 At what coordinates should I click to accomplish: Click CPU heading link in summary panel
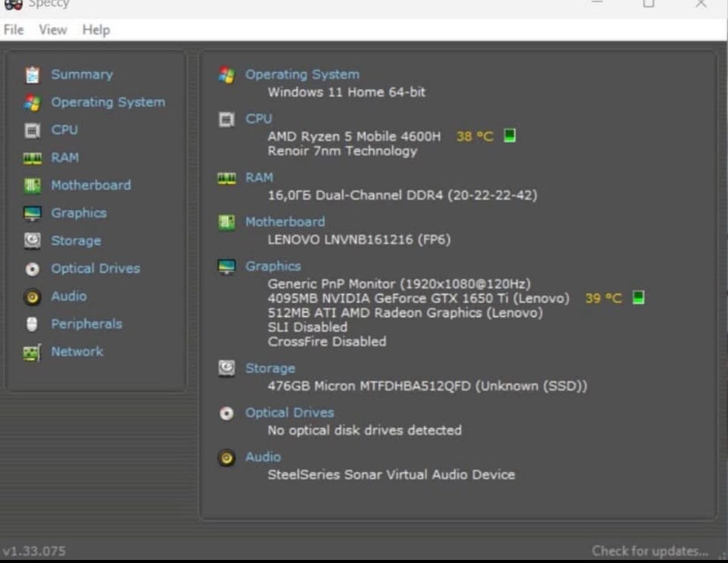(259, 119)
